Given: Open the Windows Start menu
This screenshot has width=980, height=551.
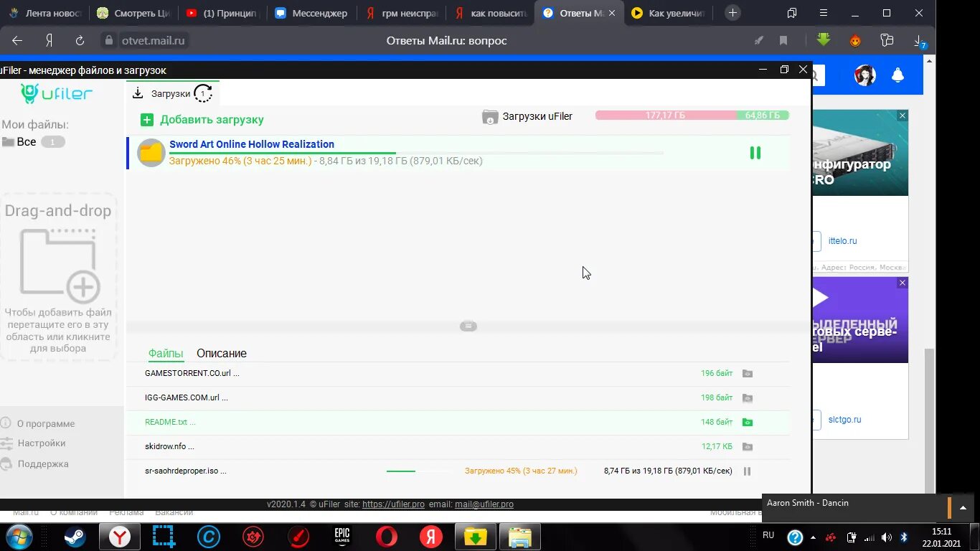Looking at the screenshot, I should pyautogui.click(x=19, y=537).
